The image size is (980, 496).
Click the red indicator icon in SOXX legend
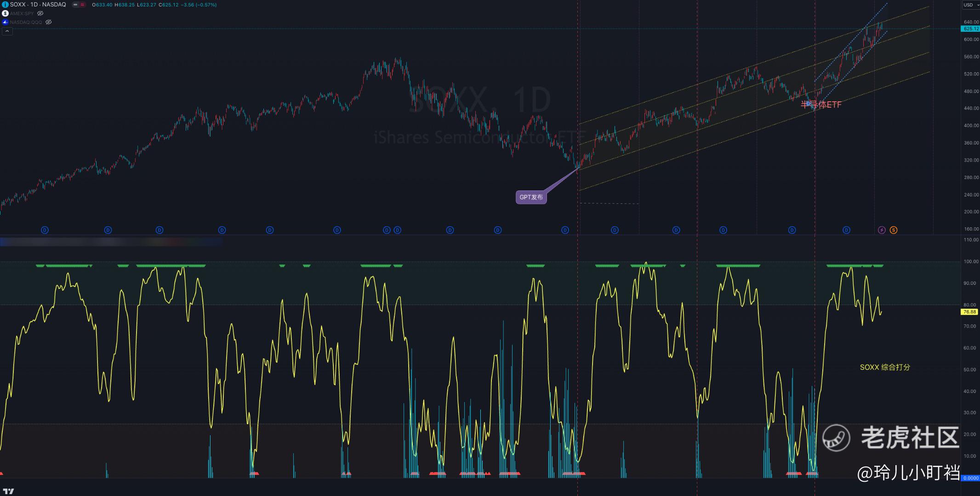pyautogui.click(x=82, y=5)
